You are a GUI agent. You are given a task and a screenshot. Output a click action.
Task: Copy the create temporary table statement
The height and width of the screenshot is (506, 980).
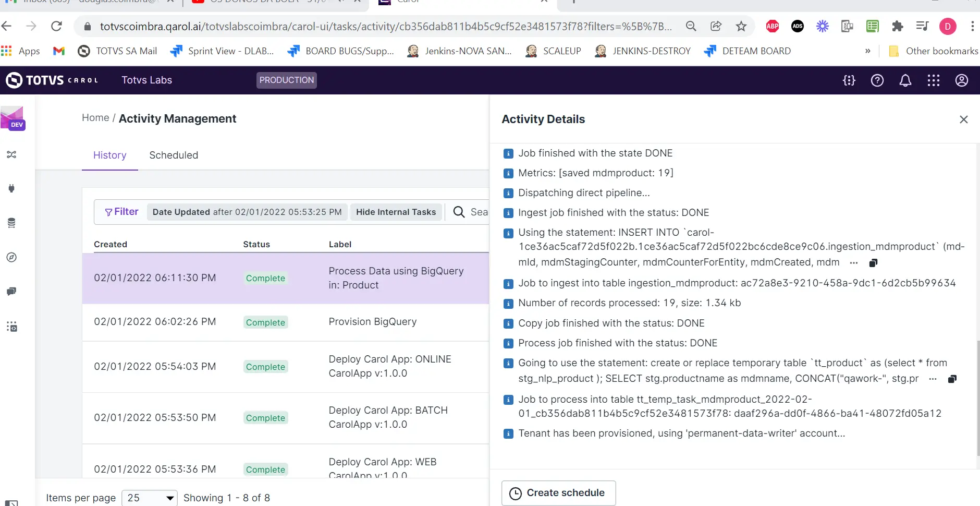tap(952, 379)
